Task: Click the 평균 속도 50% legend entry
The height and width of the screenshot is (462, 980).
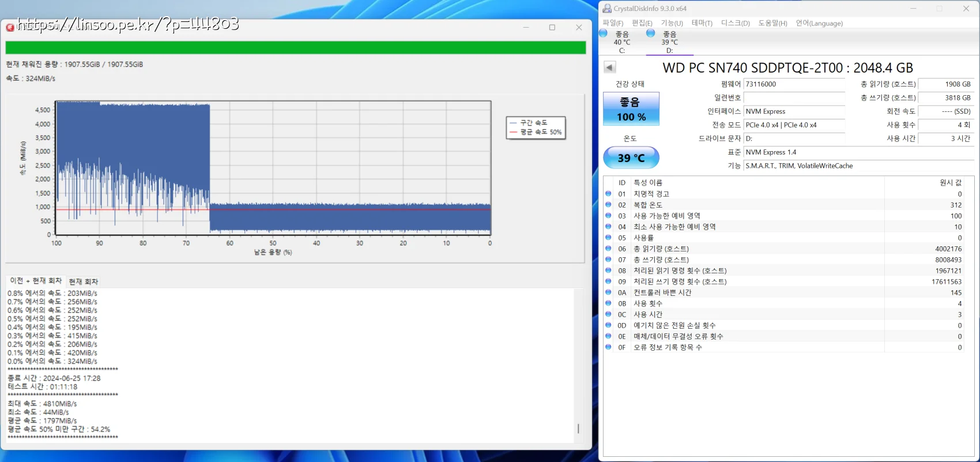Action: [536, 132]
